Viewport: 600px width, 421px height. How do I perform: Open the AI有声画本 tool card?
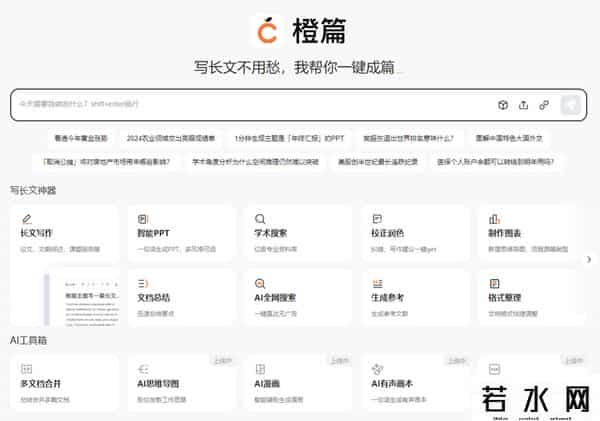pyautogui.click(x=416, y=384)
